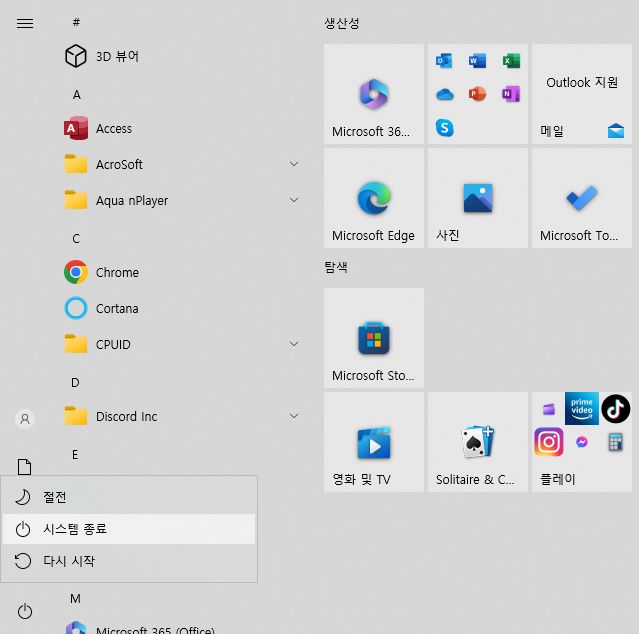This screenshot has height=634, width=639.
Task: Open the Microsoft Store tile
Action: click(374, 338)
